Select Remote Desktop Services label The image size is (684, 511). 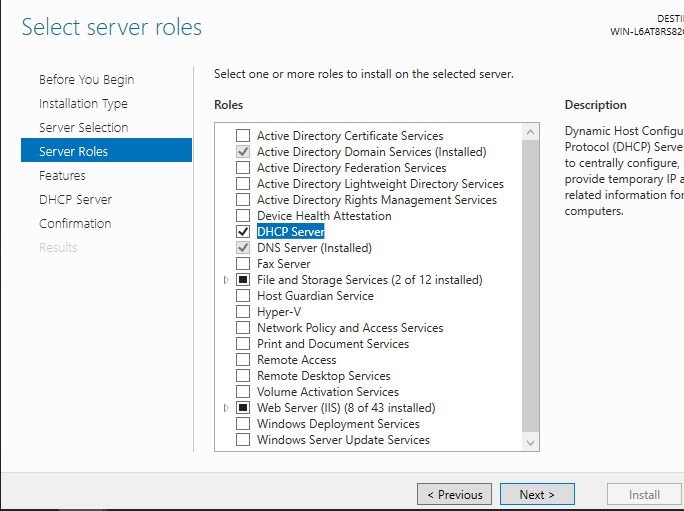[x=323, y=376]
